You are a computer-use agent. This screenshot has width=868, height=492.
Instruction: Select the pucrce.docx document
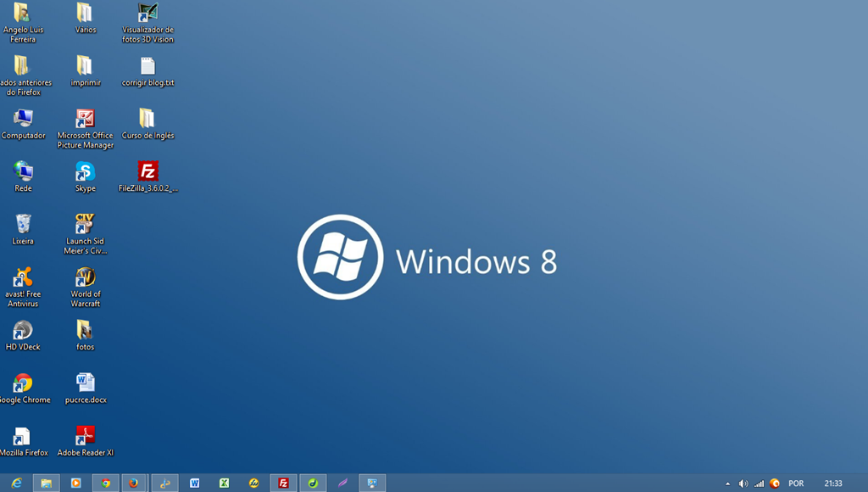click(86, 389)
